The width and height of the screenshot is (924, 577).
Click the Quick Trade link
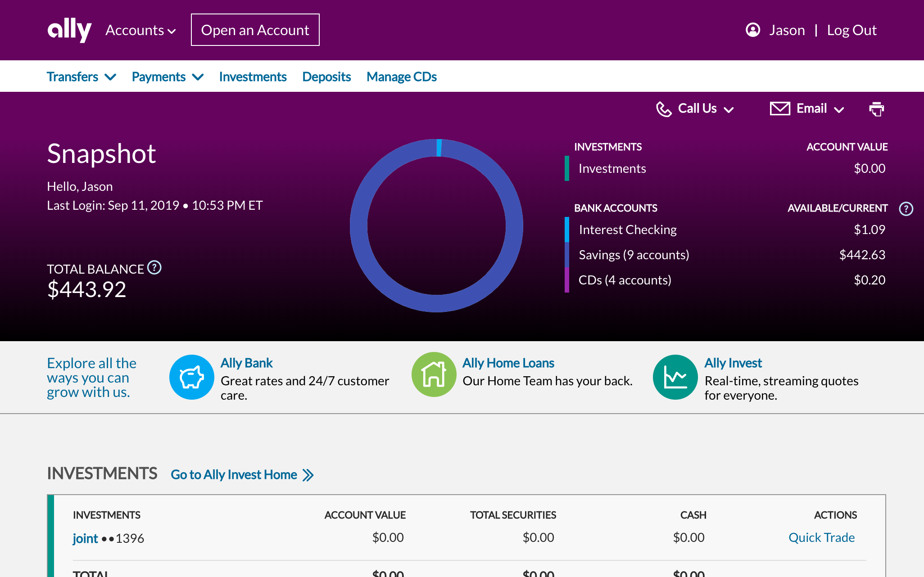[x=821, y=537]
